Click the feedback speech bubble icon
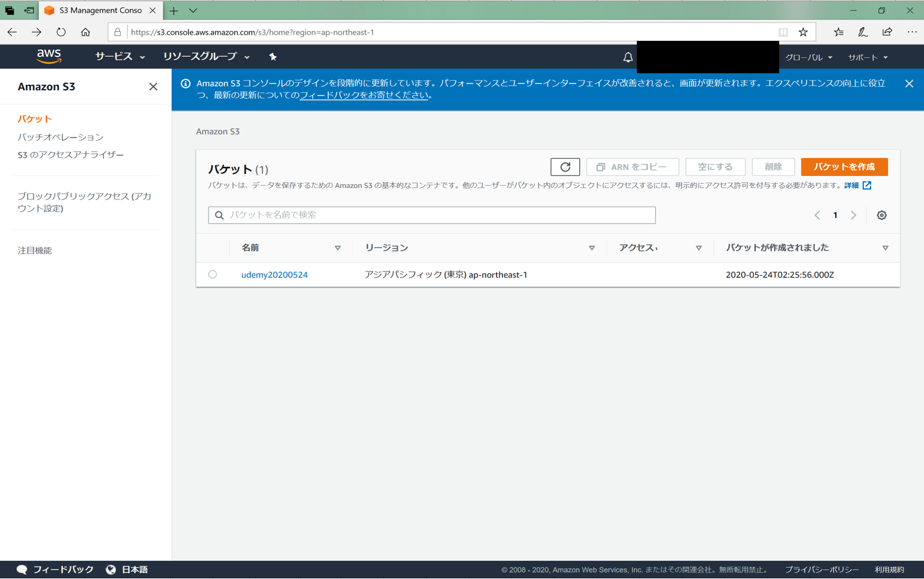Viewport: 924px width, 579px height. (22, 569)
